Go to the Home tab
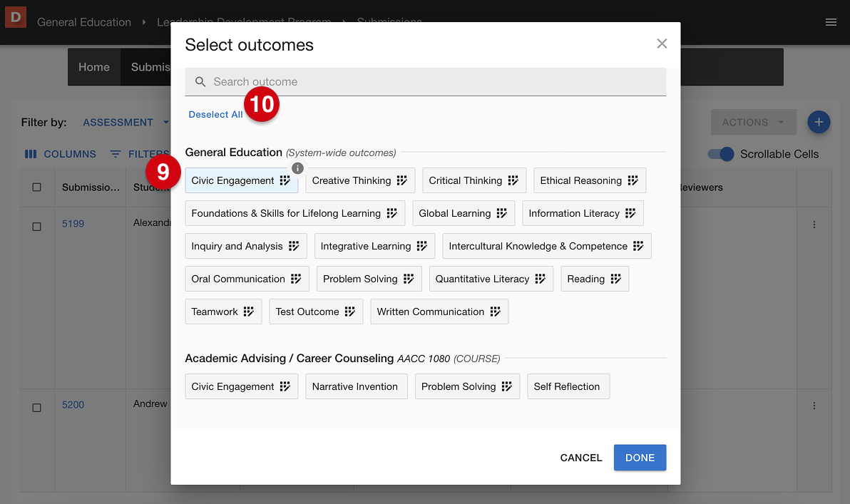 94,67
